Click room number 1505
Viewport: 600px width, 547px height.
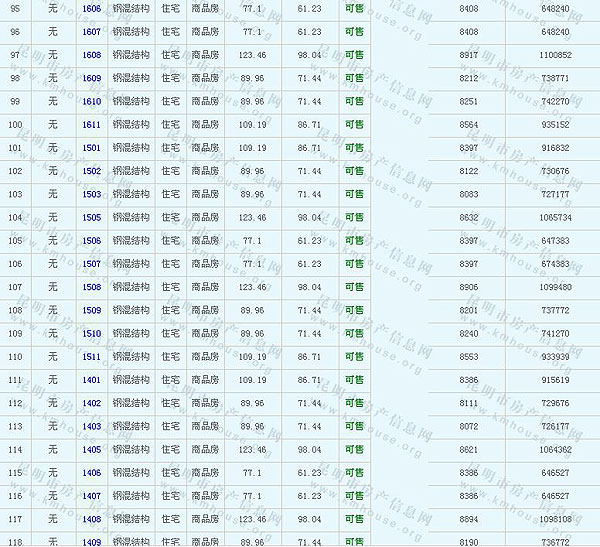tap(91, 217)
